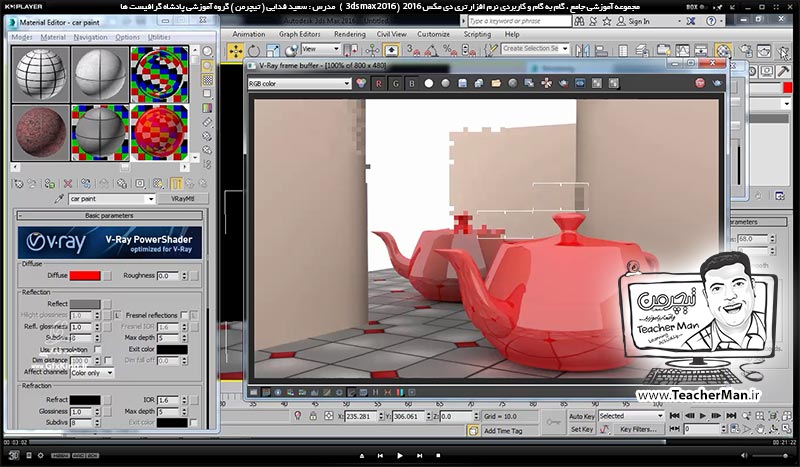Image resolution: width=800 pixels, height=467 pixels.
Task: Click the frame buffer render teapot icon
Action: 717,83
